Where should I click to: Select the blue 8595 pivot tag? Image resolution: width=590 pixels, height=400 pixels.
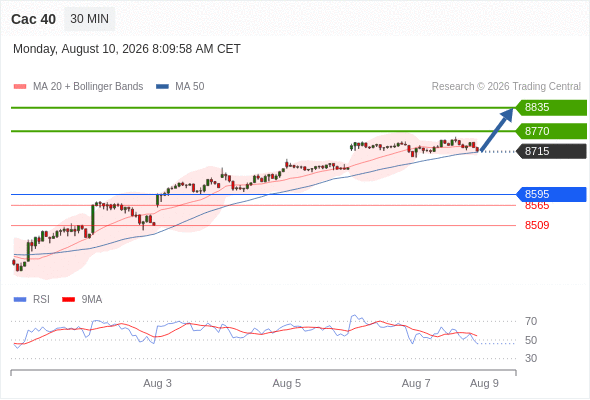click(551, 194)
